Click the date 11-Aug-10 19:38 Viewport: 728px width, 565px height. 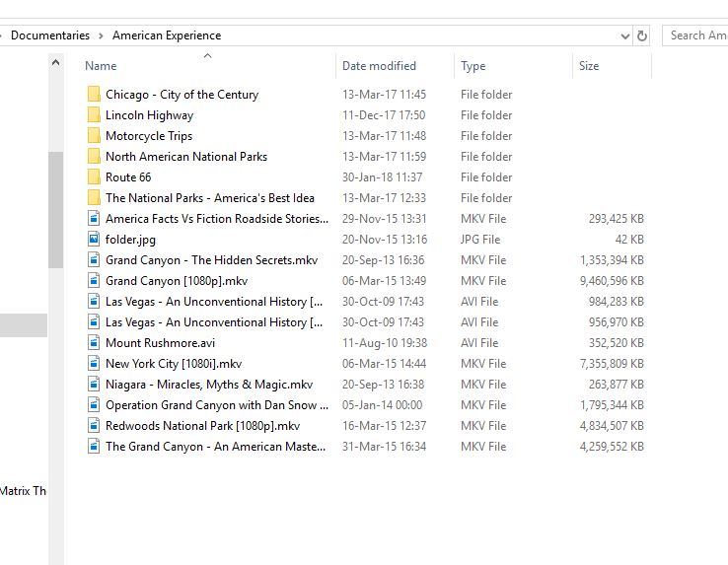click(385, 342)
